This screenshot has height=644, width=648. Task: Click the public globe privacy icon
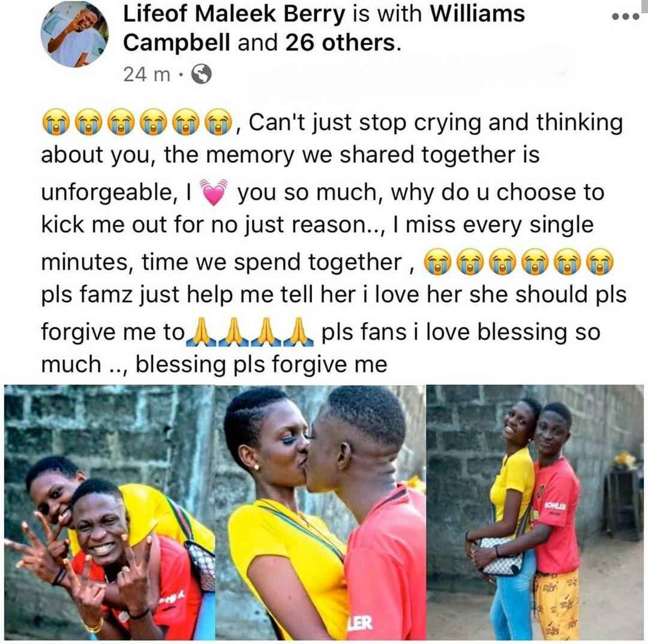(201, 74)
